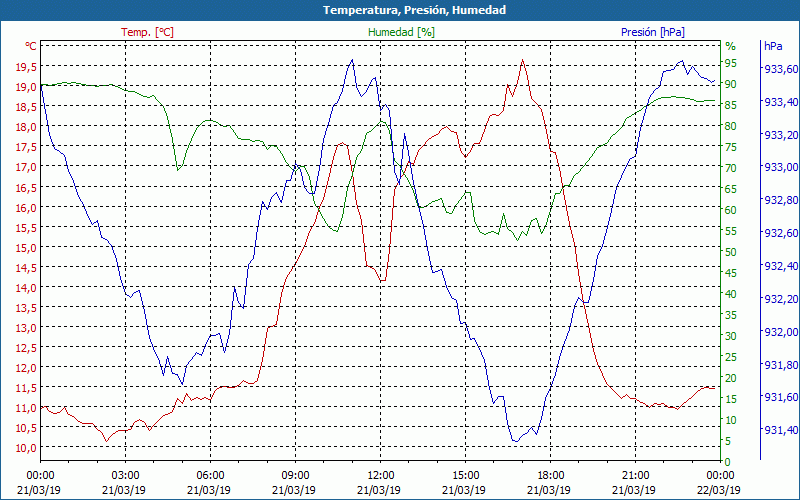Click the 90 value on the humidity axis
The height and width of the screenshot is (500, 800).
point(731,84)
